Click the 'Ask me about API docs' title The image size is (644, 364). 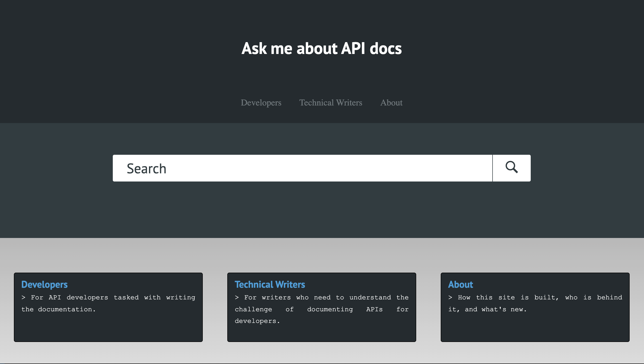[x=322, y=48]
